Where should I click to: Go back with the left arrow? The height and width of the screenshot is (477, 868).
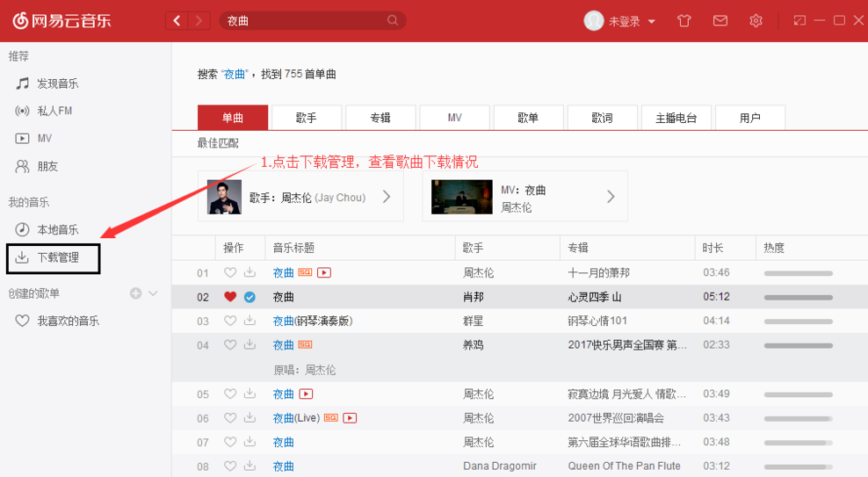[177, 21]
